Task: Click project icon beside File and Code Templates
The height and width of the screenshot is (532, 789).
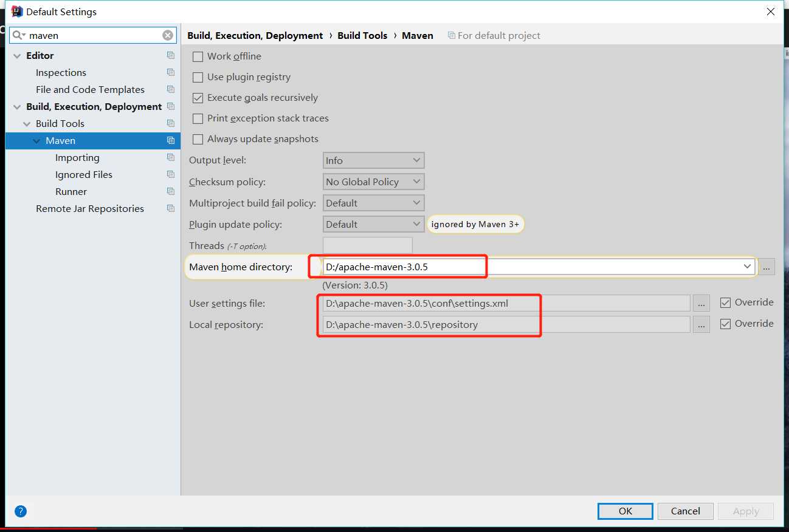Action: pos(171,89)
